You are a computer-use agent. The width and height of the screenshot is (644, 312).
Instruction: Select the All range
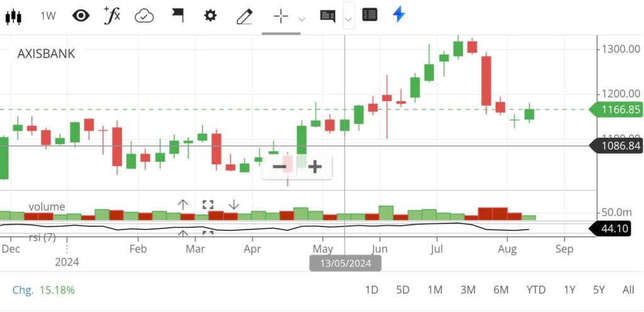tap(628, 290)
